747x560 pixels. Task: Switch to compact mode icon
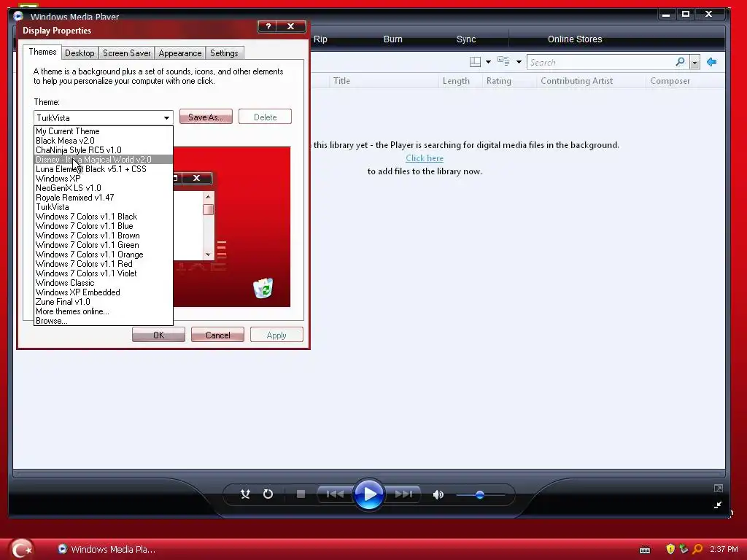click(x=718, y=505)
